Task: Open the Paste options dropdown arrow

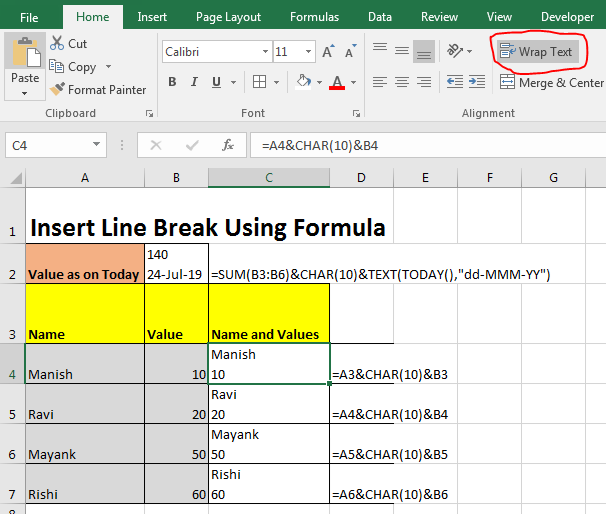Action: pos(25,94)
